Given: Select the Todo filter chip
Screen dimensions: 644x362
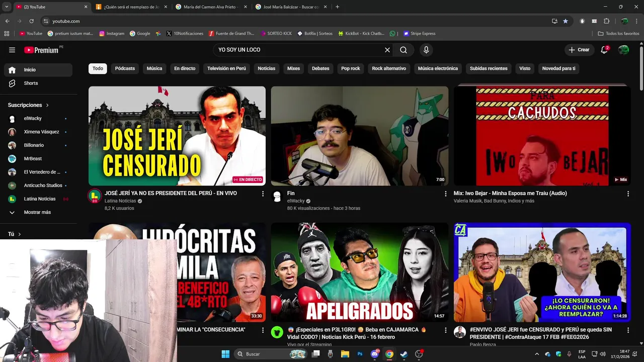Looking at the screenshot, I should click(x=98, y=68).
